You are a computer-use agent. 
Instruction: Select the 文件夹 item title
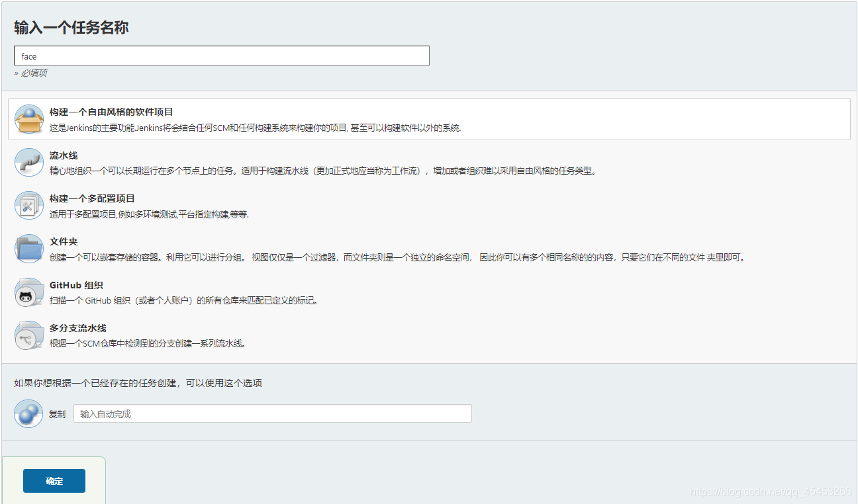(64, 241)
